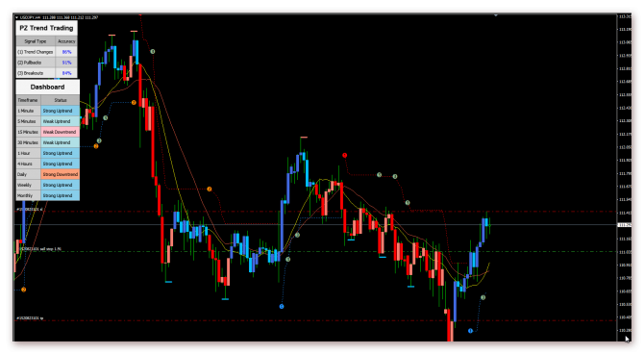This screenshot has width=644, height=354.
Task: Click the Dashboard panel title
Action: [x=48, y=87]
